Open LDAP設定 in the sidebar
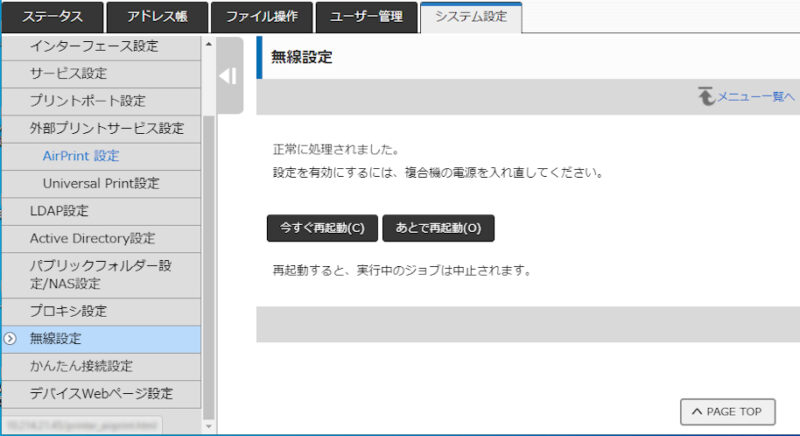The image size is (800, 436). tap(60, 211)
